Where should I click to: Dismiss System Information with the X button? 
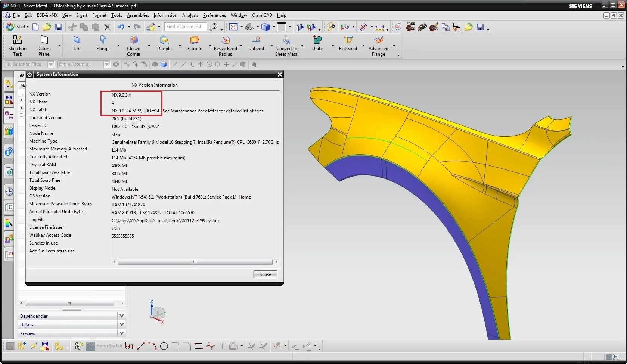coord(280,74)
